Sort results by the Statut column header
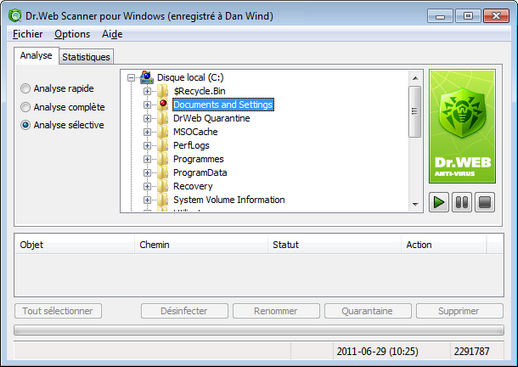Image resolution: width=518 pixels, height=367 pixels. (x=334, y=245)
